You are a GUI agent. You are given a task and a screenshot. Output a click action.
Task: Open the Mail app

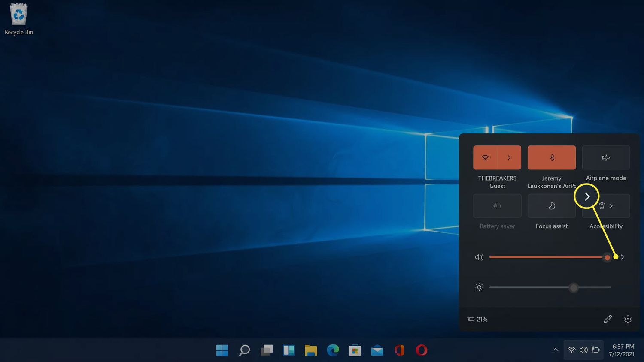[x=377, y=350]
